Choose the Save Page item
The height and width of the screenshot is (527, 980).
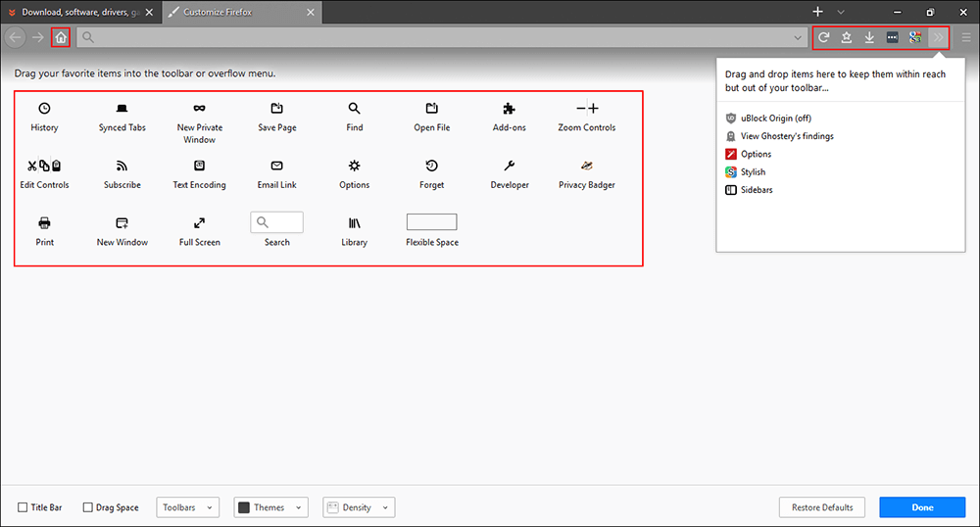[x=277, y=118]
